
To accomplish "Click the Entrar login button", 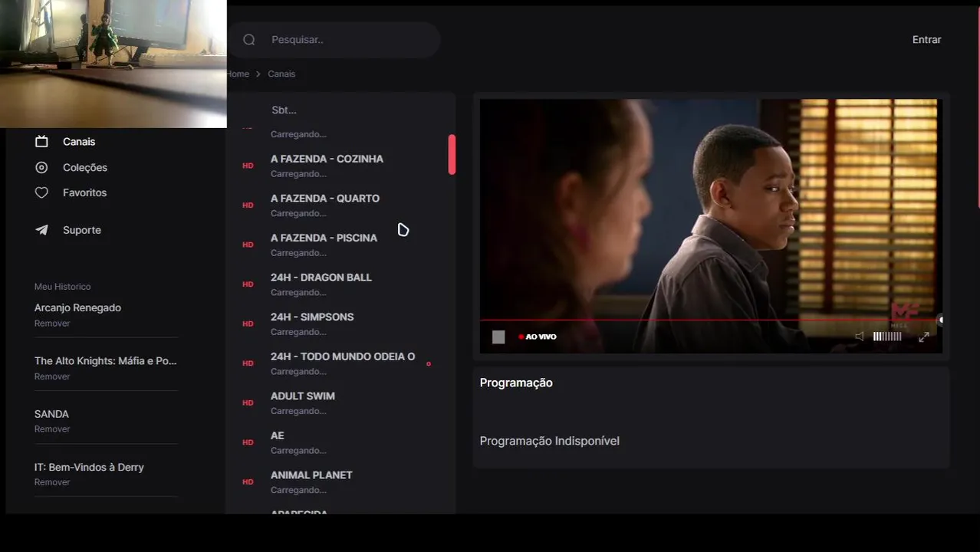I will coord(926,40).
